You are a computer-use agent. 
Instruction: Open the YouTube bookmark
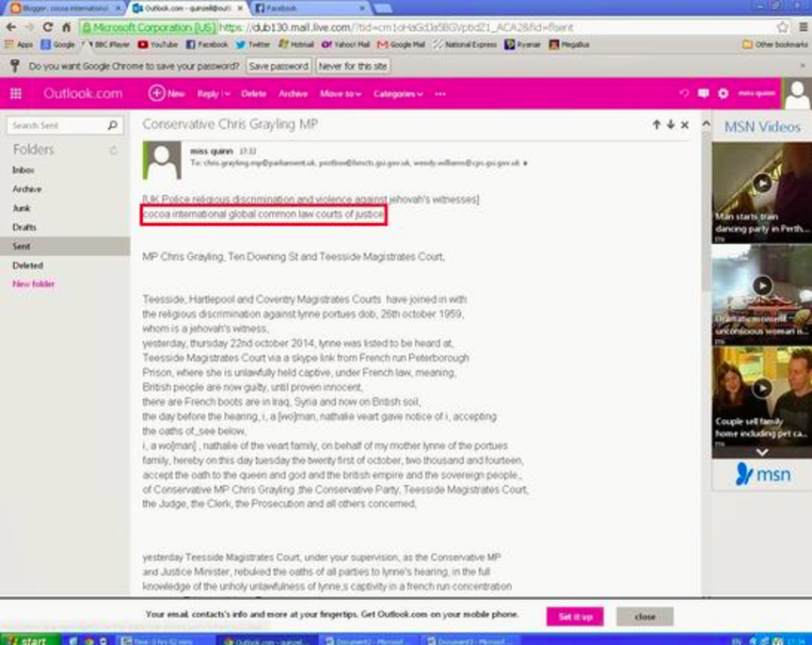pos(158,44)
